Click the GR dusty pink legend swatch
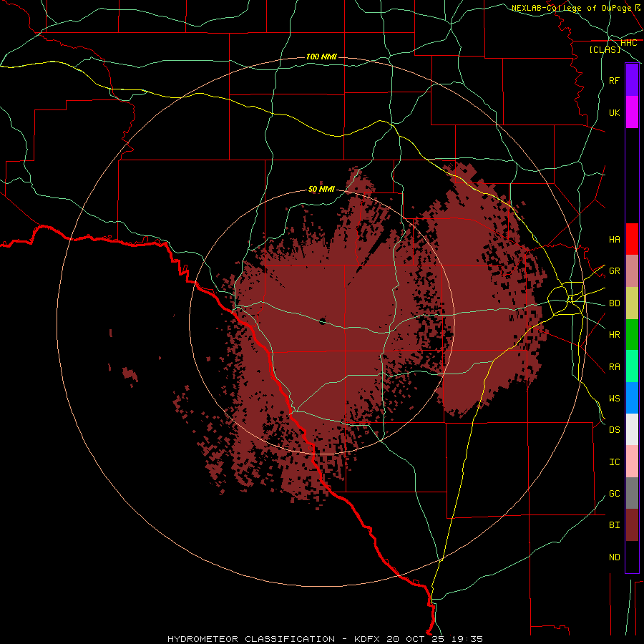Image resolution: width=644 pixels, height=644 pixels. coord(632,271)
